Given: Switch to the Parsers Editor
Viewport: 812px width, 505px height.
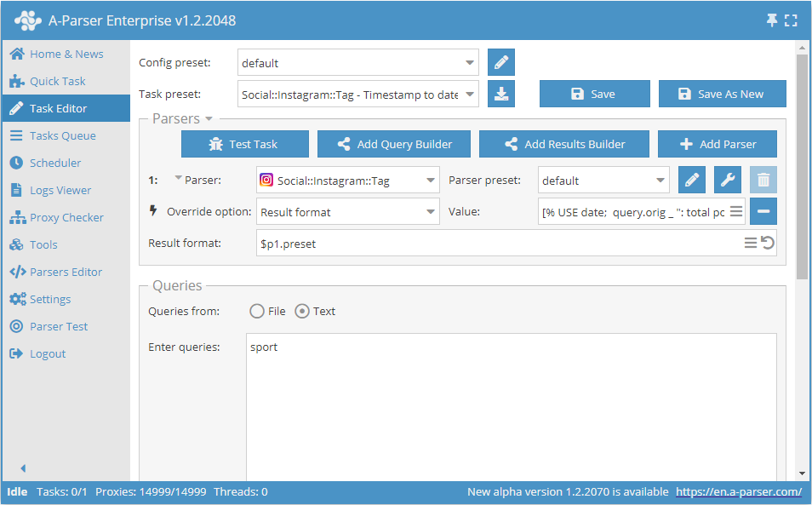Looking at the screenshot, I should point(59,271).
